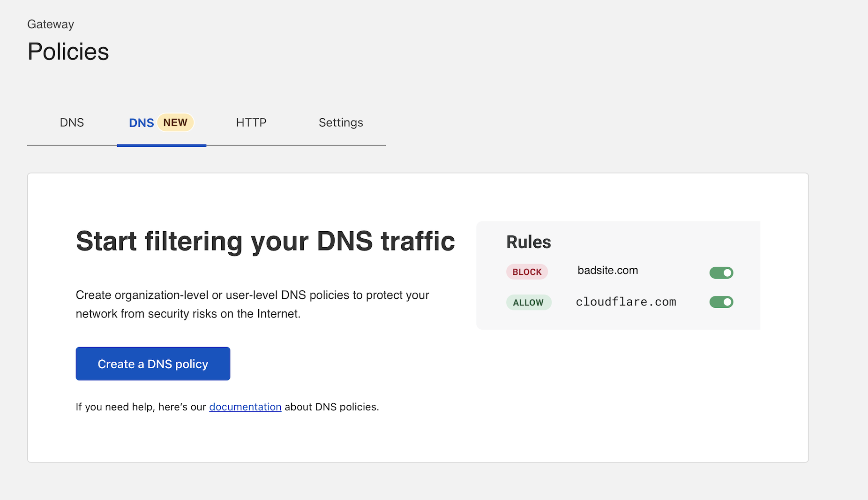Click the Gateway breadcrumb label
This screenshot has height=500, width=868.
(x=51, y=24)
